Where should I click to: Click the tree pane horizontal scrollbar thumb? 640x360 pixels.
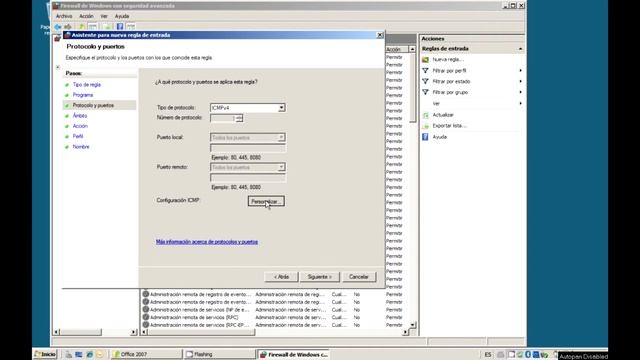pyautogui.click(x=81, y=332)
